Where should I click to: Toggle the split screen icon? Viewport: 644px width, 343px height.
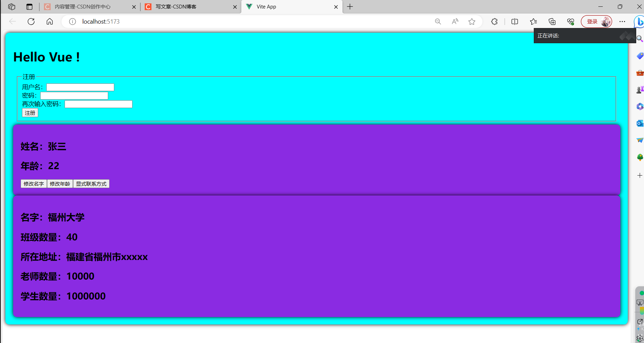click(x=515, y=22)
